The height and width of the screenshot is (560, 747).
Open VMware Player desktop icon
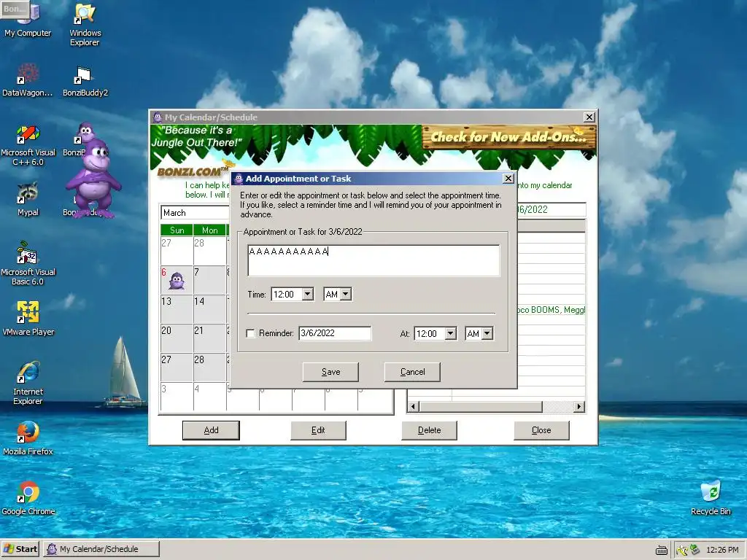point(28,318)
